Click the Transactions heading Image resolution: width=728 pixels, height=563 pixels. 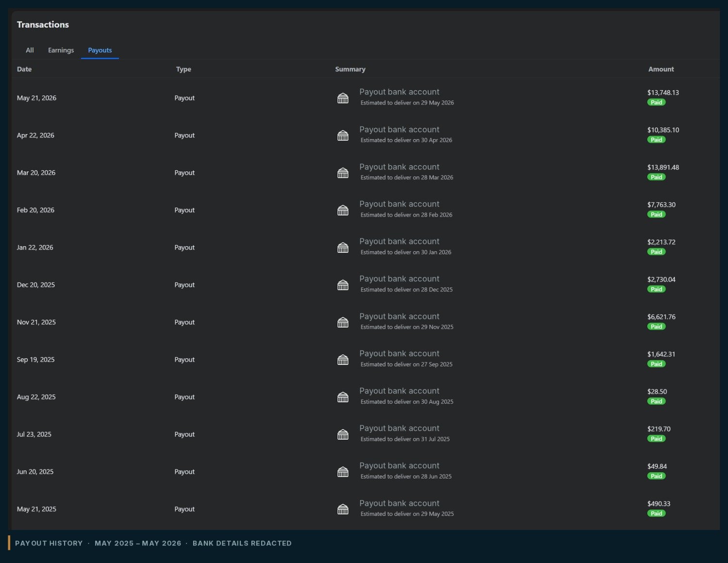(43, 25)
